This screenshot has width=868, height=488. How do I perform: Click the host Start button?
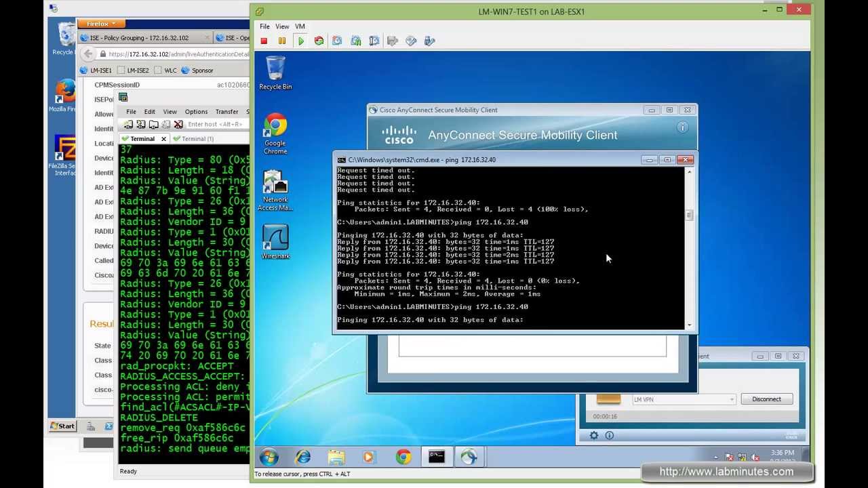pos(63,426)
